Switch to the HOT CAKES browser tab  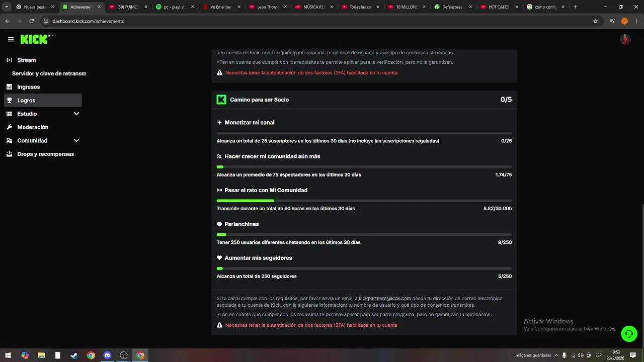tap(499, 7)
